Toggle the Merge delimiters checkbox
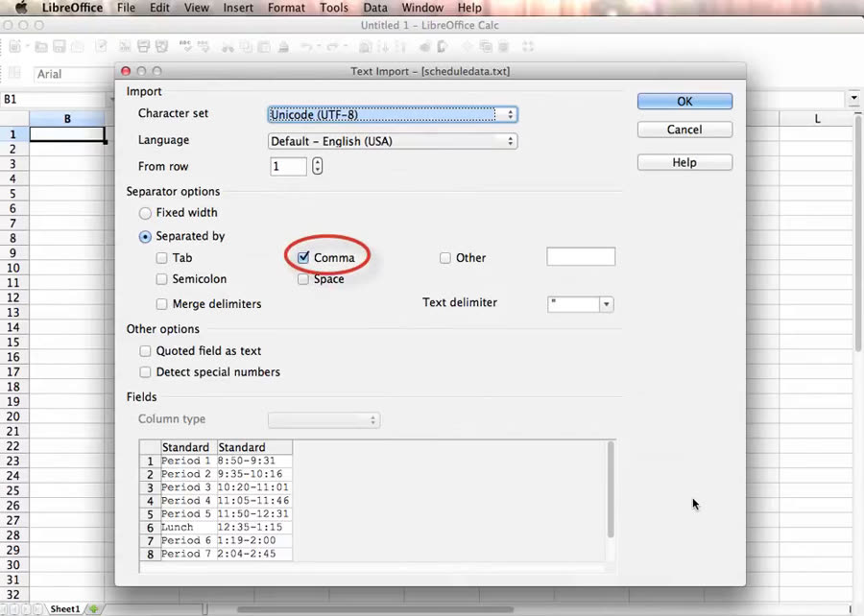 point(161,304)
